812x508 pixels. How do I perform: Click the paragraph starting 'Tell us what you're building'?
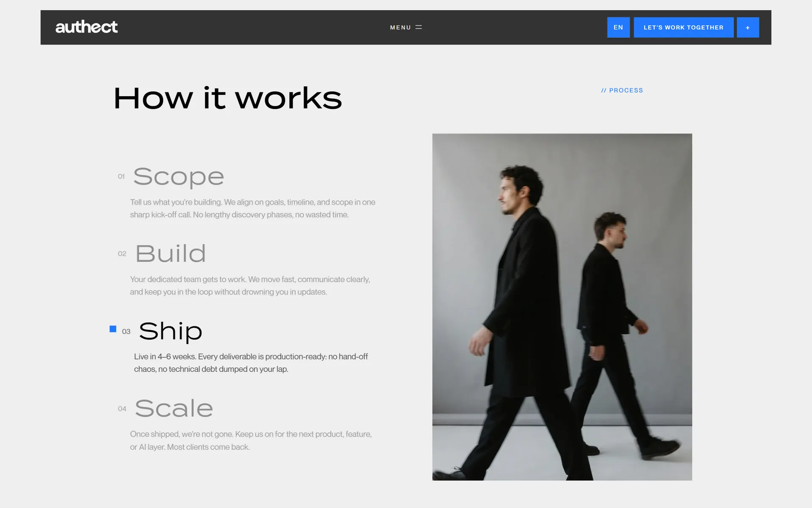pyautogui.click(x=252, y=208)
